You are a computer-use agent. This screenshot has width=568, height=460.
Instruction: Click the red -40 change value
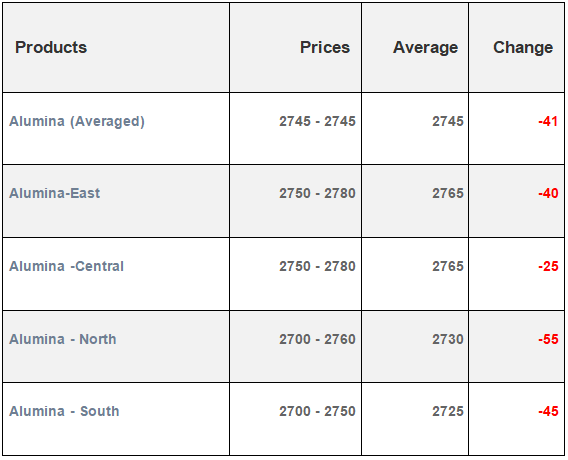click(x=548, y=193)
